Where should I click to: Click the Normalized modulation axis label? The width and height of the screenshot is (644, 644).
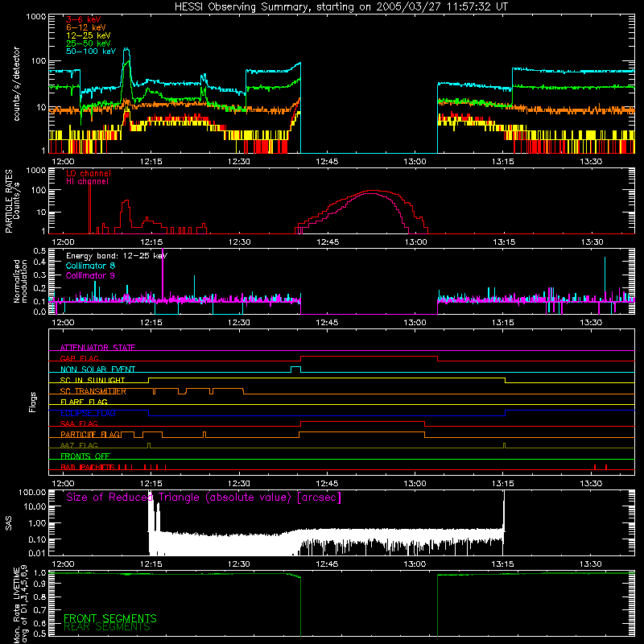tap(20, 281)
